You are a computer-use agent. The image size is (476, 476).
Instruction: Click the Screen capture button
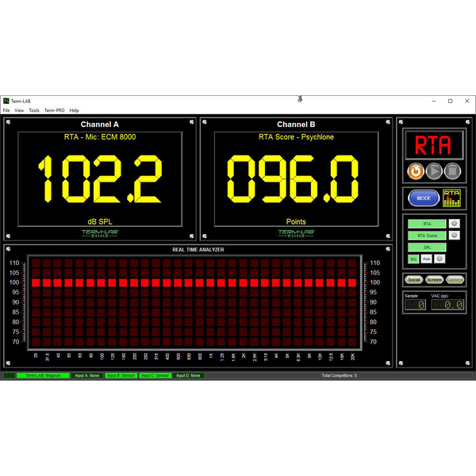[x=434, y=280]
